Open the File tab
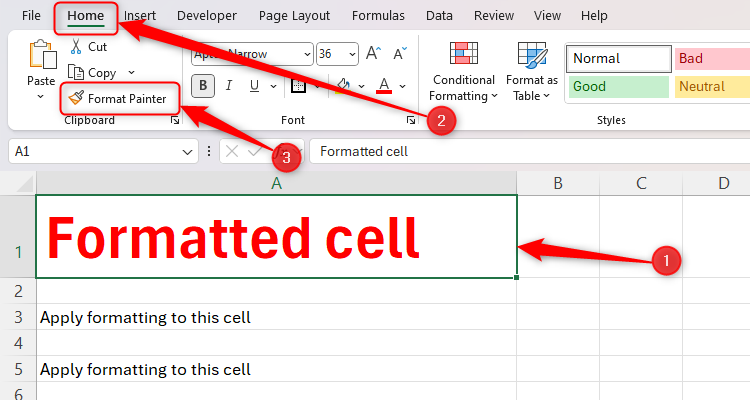Viewport: 750px width, 400px height. [x=31, y=16]
